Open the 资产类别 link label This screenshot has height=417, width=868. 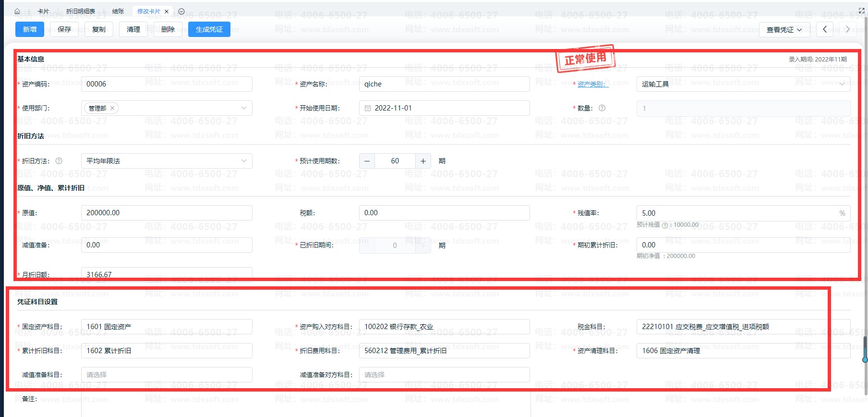coord(593,84)
